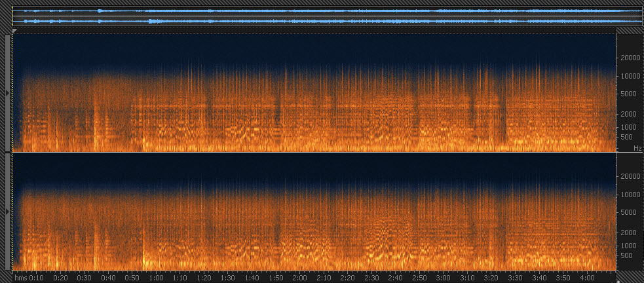Click 10000 on lower channel frequency scale
Viewport: 644px width, 283px height.
click(x=630, y=195)
